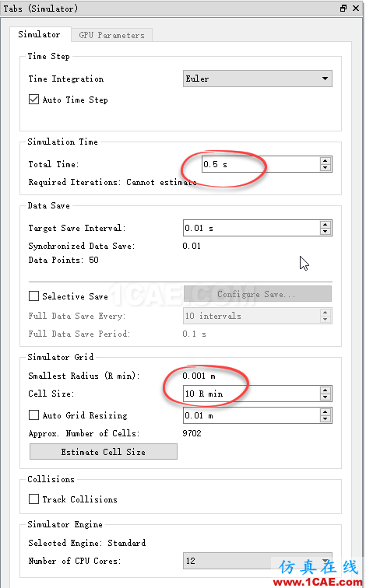Float the Tabs (Simulator) panel
This screenshot has width=366, height=588.
click(x=343, y=8)
